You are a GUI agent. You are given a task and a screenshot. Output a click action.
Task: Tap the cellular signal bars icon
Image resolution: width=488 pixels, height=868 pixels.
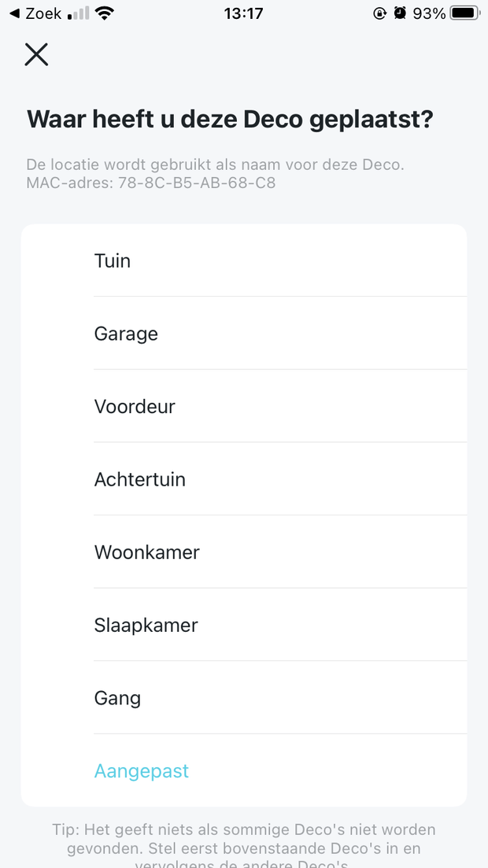(x=78, y=13)
